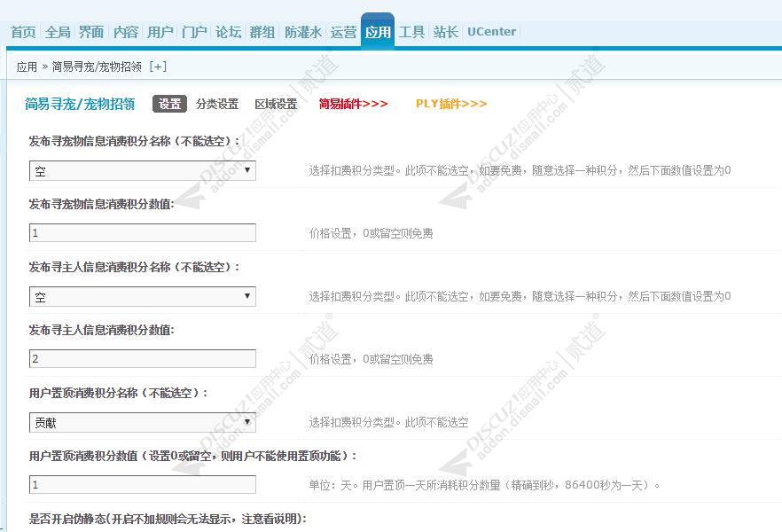Open the 区域设置 tab
This screenshot has height=532, width=782.
coord(276,104)
